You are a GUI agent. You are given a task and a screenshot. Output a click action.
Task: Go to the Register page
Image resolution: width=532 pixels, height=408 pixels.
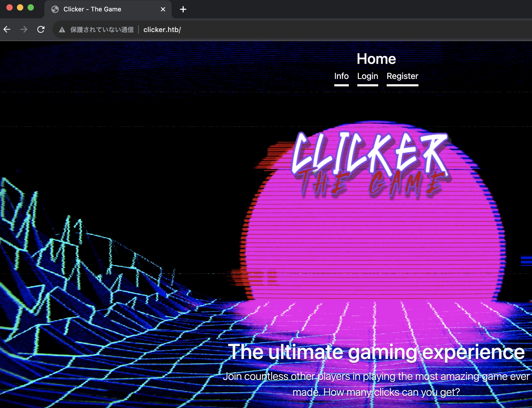(x=402, y=76)
